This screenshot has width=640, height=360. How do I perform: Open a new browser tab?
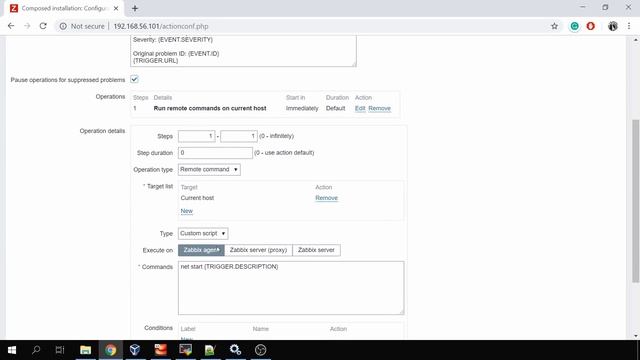tap(135, 8)
